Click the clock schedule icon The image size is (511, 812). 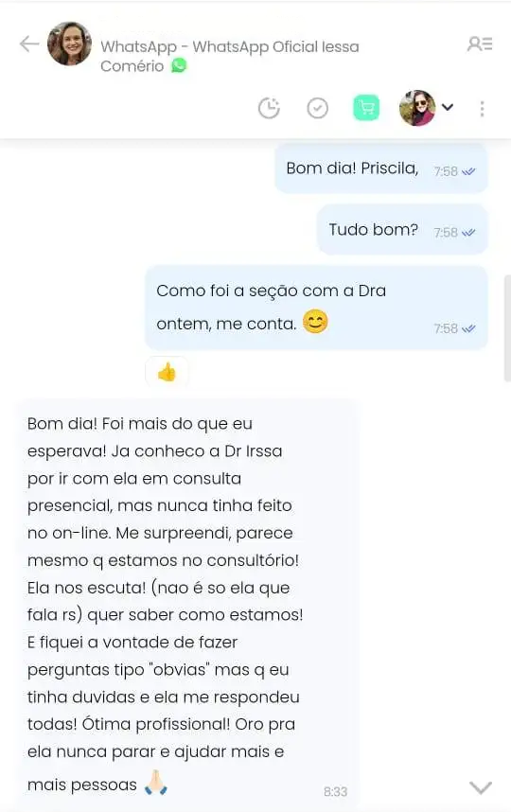269,108
